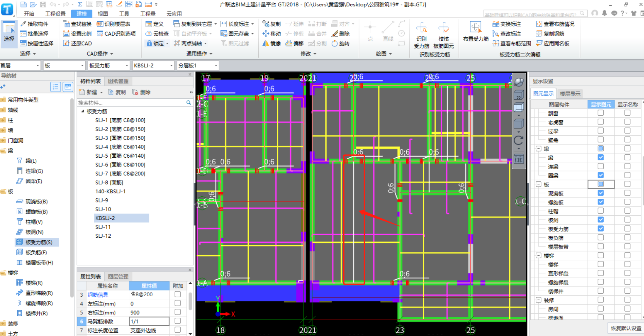Click the 设置比例 set scale tool
644x336 pixels.
pos(77,34)
